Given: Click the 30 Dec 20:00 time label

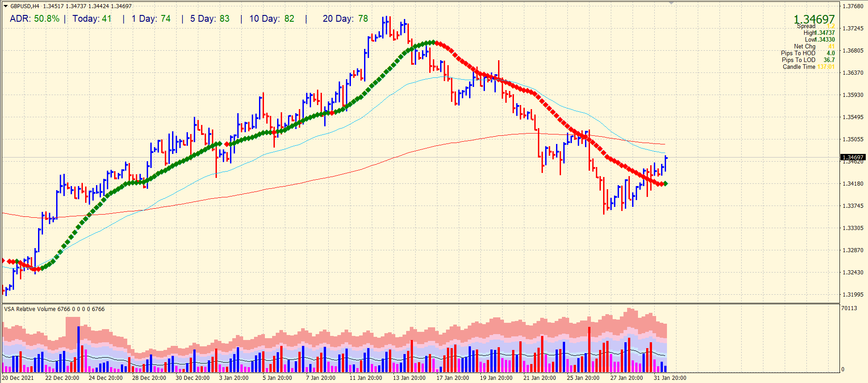Looking at the screenshot, I should click(x=192, y=378).
